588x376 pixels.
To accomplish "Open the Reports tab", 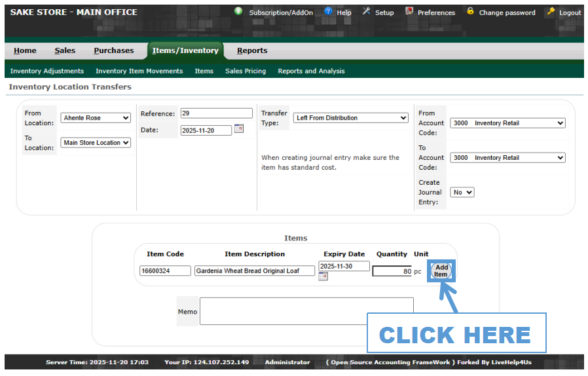I will click(252, 50).
